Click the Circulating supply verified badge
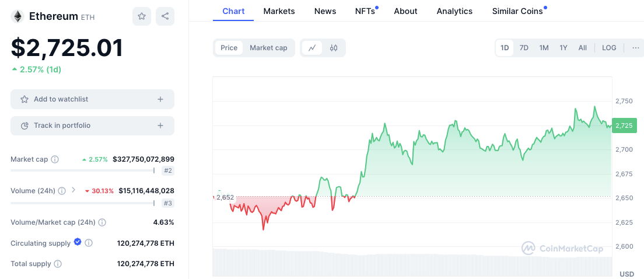 78,242
